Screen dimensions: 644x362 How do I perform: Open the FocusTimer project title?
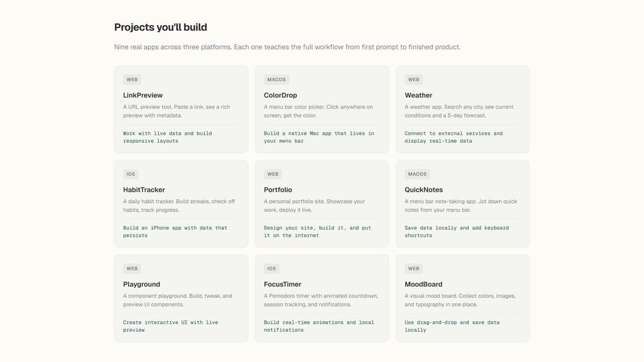283,284
